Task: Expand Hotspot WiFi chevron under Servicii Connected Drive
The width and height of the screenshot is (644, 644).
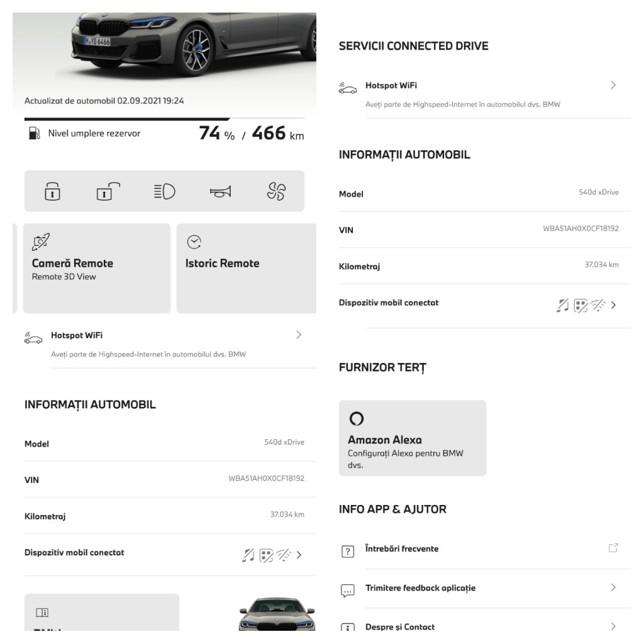Action: click(613, 85)
